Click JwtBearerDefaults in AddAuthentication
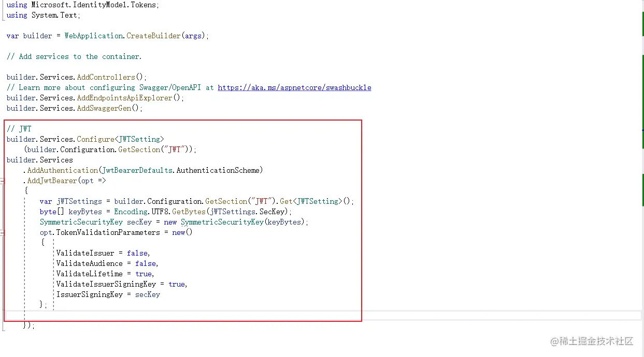 coord(137,170)
